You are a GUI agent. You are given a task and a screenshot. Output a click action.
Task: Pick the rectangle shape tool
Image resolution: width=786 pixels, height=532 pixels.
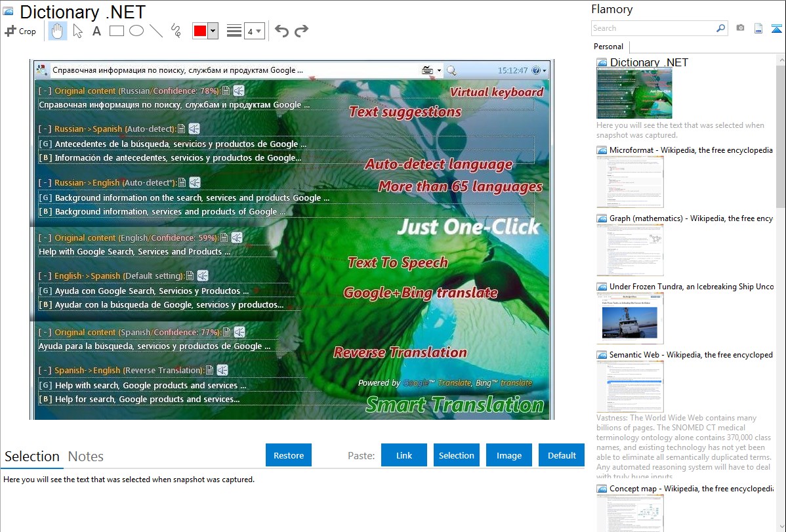[x=116, y=31]
